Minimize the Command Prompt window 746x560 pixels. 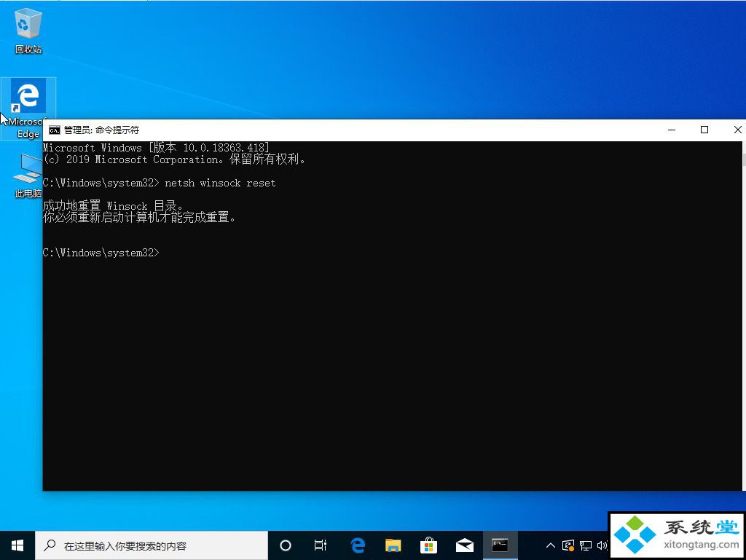(672, 130)
